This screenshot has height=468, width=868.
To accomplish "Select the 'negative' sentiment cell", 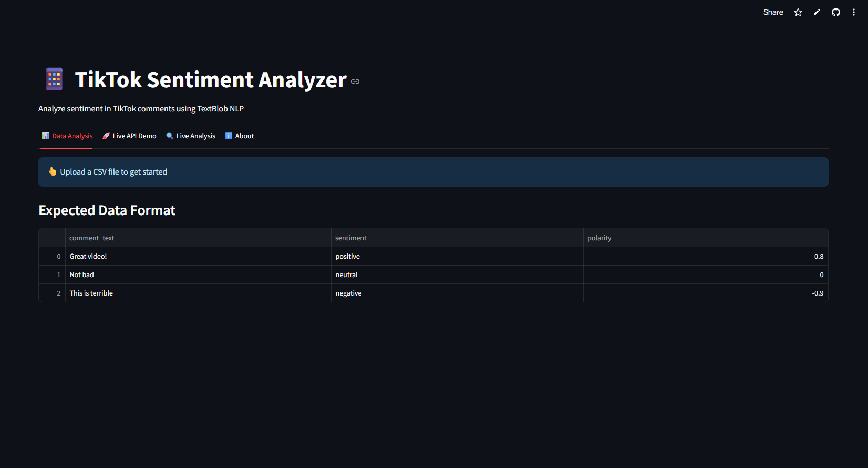I will pyautogui.click(x=457, y=293).
